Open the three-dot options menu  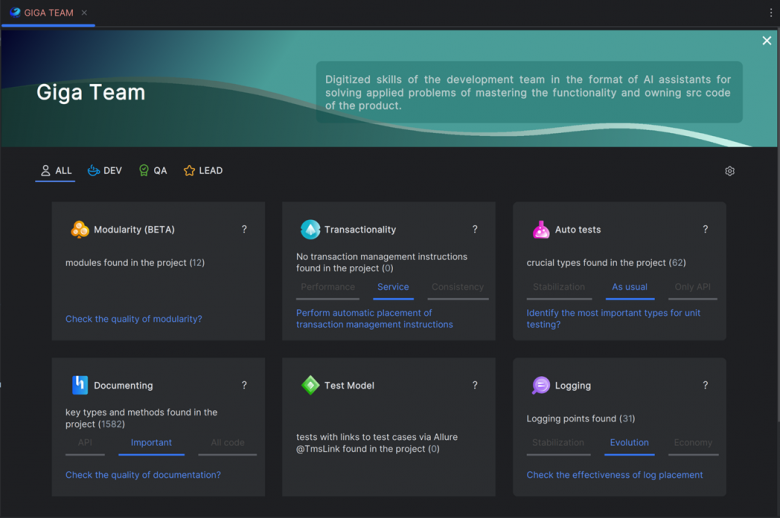(x=771, y=13)
